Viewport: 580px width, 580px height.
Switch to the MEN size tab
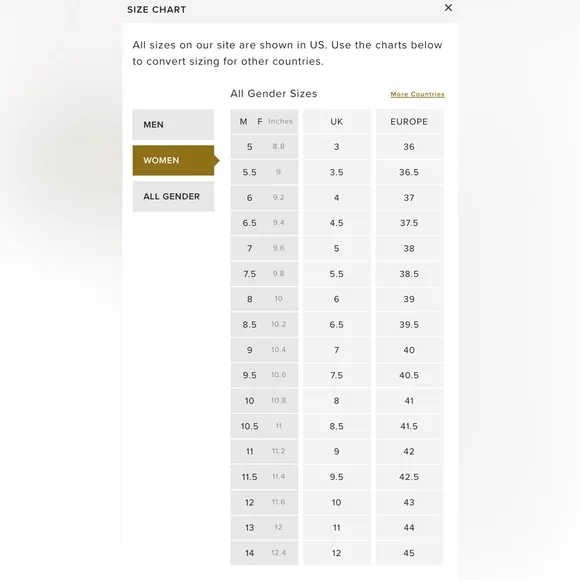(x=173, y=125)
